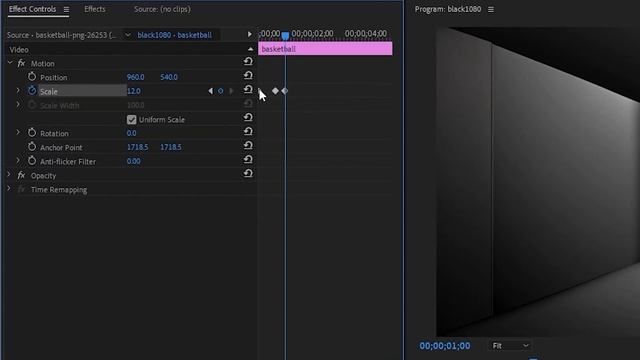
Task: Reset the Anti-flicker Filter parameter
Action: 248,160
